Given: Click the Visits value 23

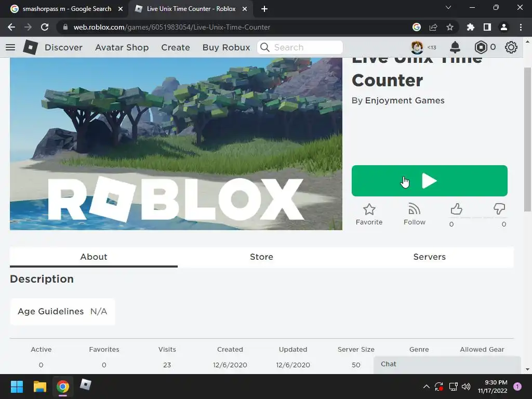Looking at the screenshot, I should pos(167,365).
